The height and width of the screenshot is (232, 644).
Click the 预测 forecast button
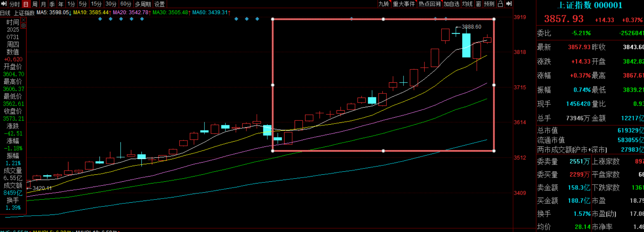(489, 4)
